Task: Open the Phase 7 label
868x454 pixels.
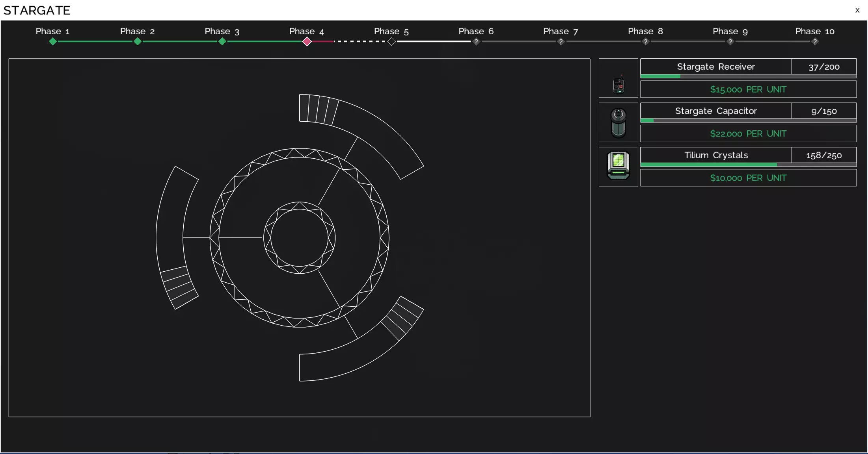Action: point(560,31)
